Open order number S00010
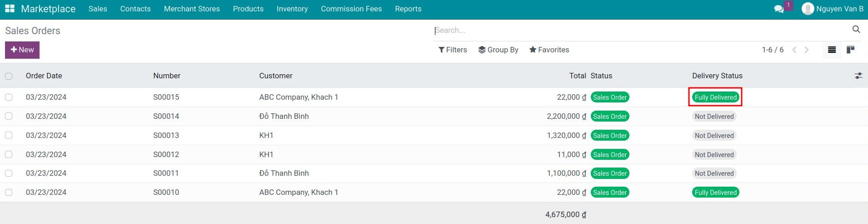 (x=166, y=192)
